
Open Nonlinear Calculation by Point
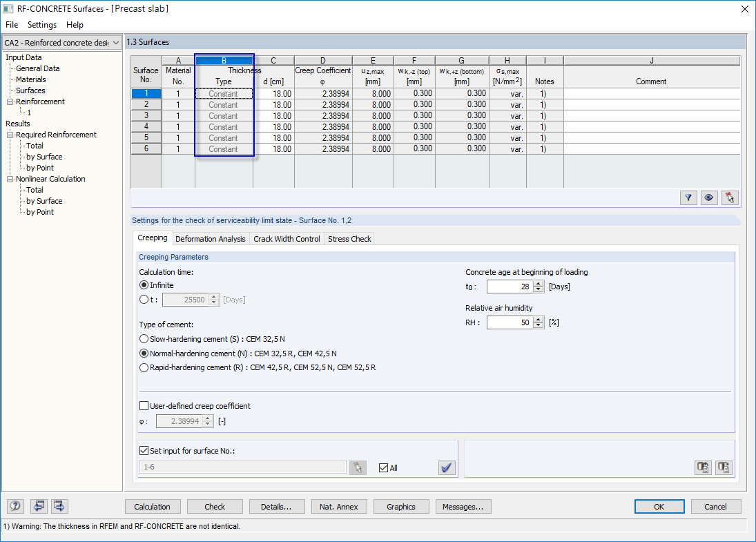40,212
